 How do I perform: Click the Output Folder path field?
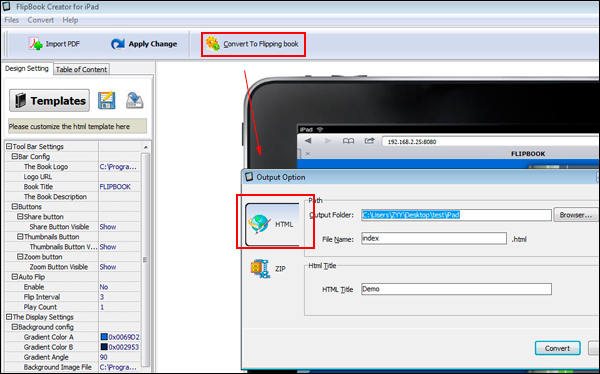456,215
